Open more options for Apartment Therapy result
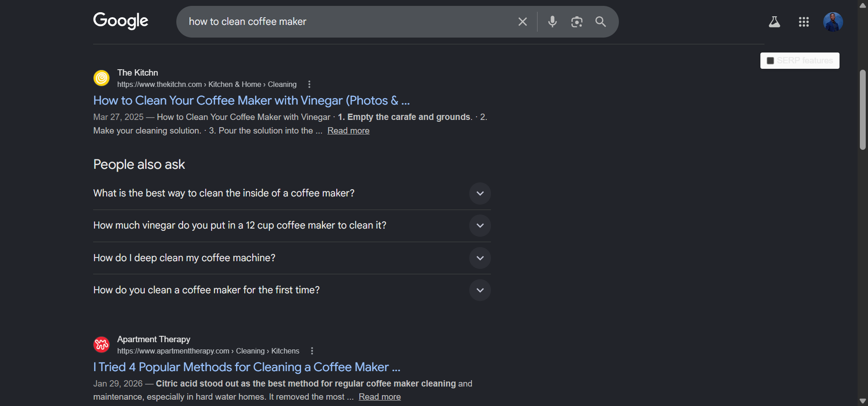The height and width of the screenshot is (406, 868). (x=312, y=351)
